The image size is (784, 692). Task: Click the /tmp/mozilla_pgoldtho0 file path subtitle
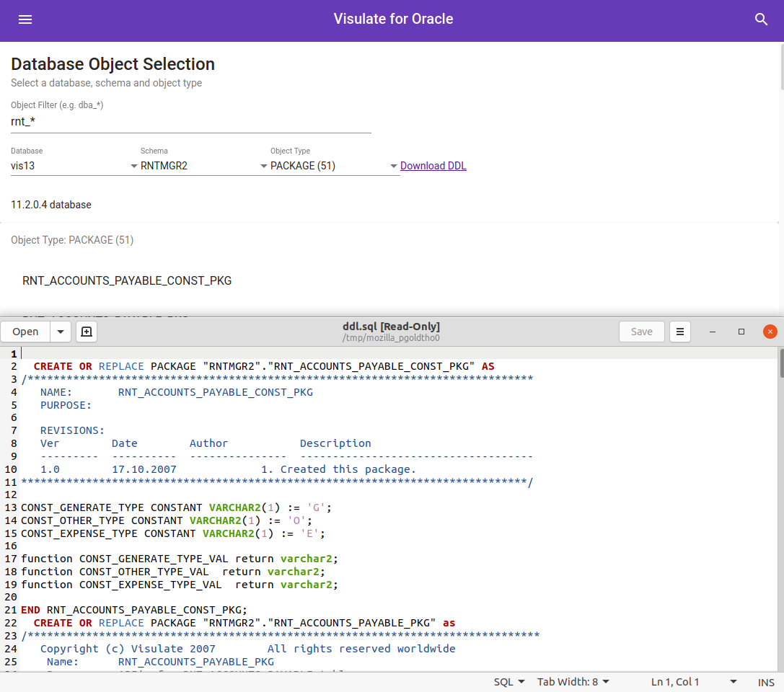click(391, 338)
